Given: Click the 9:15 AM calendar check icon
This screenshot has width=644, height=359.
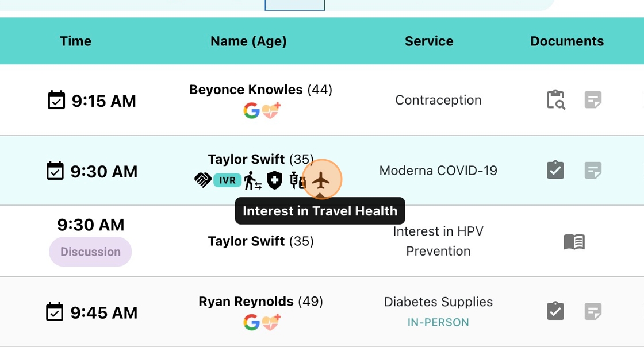Looking at the screenshot, I should (x=56, y=101).
